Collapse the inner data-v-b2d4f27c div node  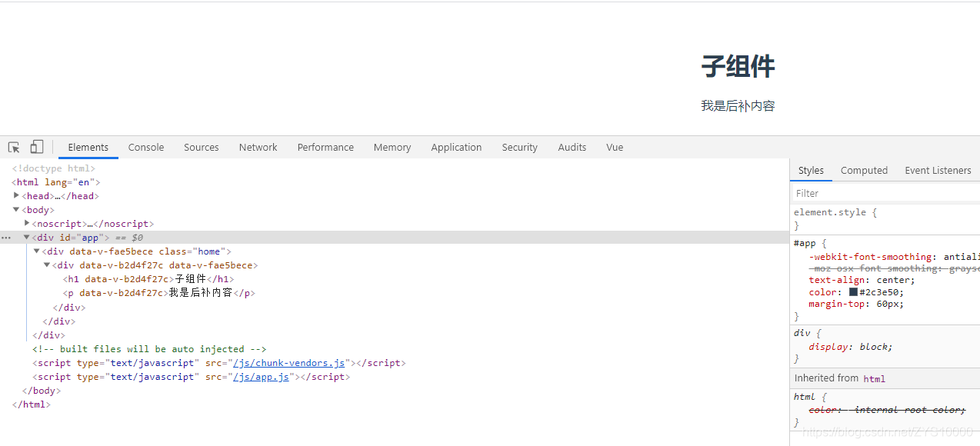point(48,265)
